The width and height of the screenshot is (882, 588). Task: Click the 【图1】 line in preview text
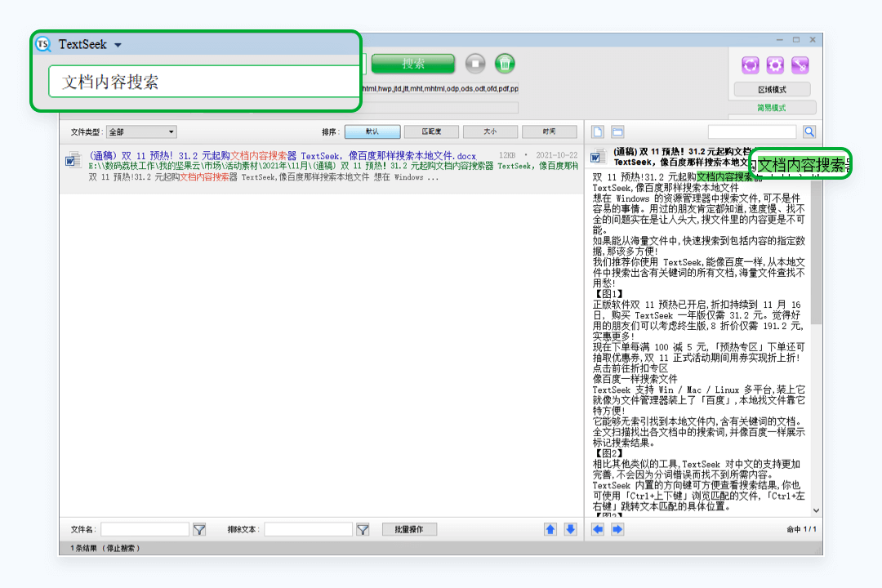608,294
